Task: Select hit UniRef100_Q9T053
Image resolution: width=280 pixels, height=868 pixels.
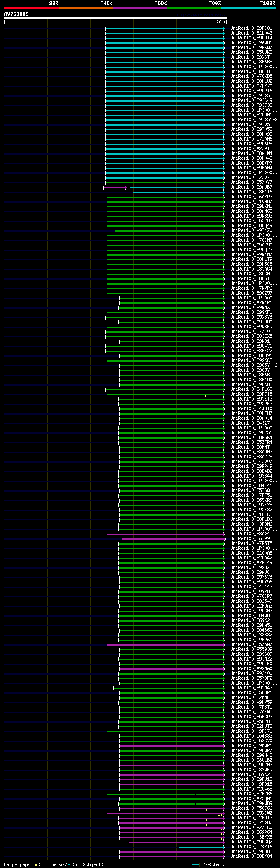Action: pyautogui.click(x=251, y=96)
